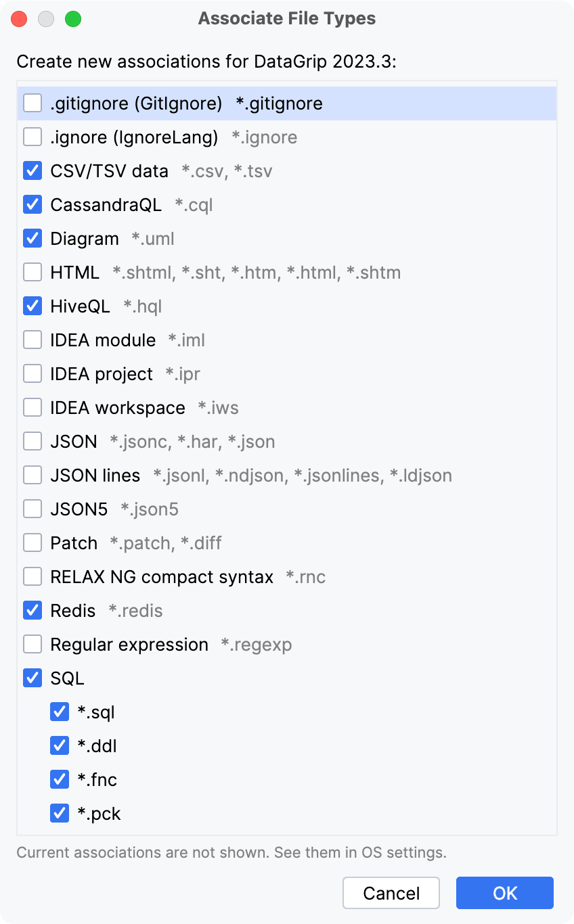Image resolution: width=574 pixels, height=924 pixels.
Task: Enable the Patch file association
Action: coord(32,542)
